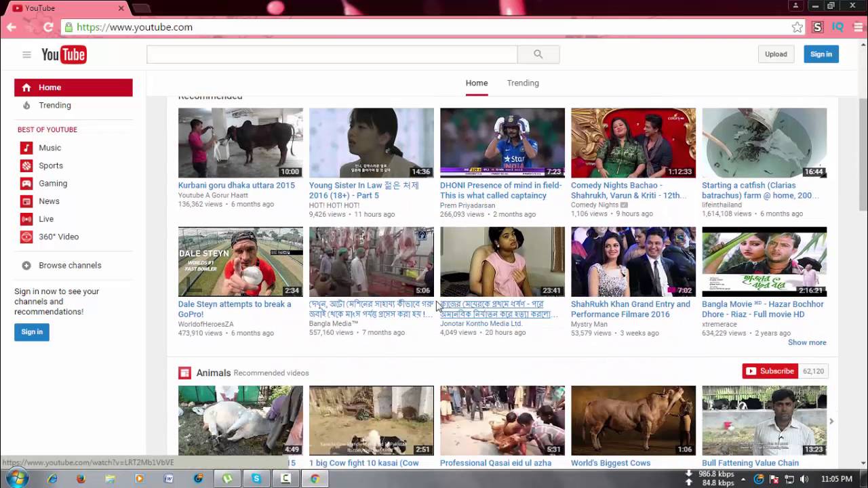Click the Prem Priyadarsan channel name
The image size is (868, 488).
467,205
